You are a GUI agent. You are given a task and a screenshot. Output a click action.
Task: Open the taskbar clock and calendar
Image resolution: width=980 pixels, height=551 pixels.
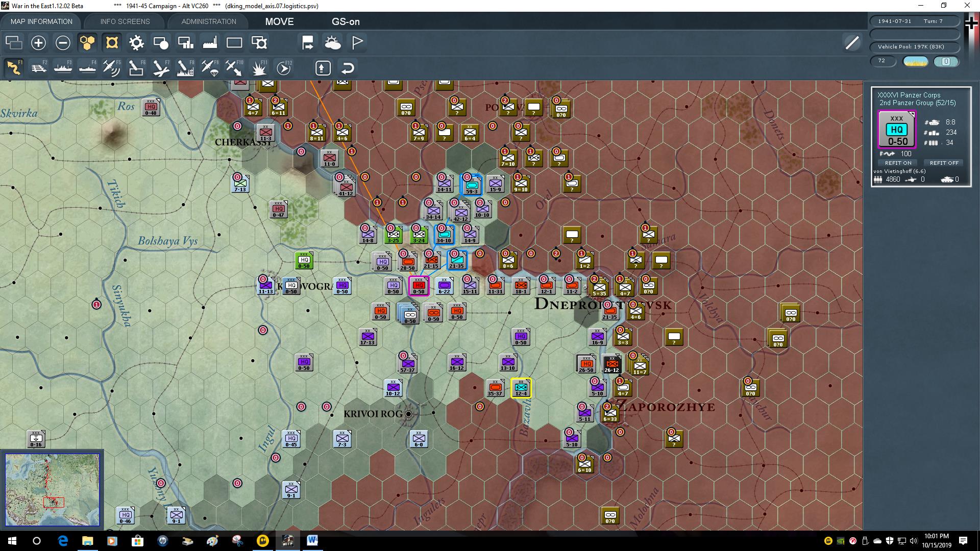tap(936, 541)
